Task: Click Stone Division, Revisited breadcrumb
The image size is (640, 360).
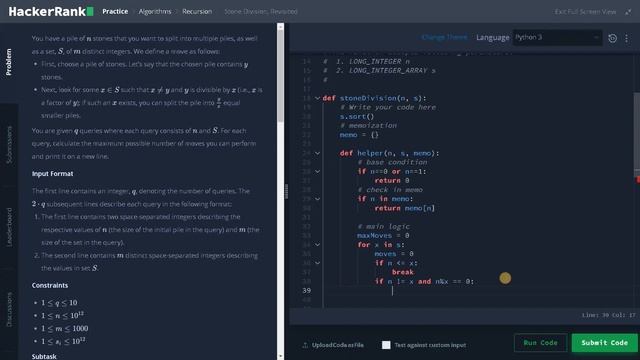Action: 261,11
